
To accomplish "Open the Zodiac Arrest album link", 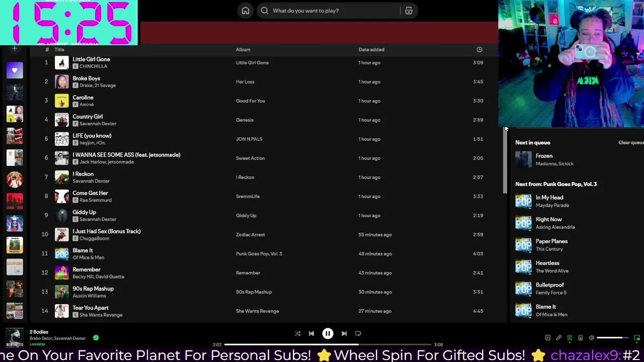I will 250,234.
